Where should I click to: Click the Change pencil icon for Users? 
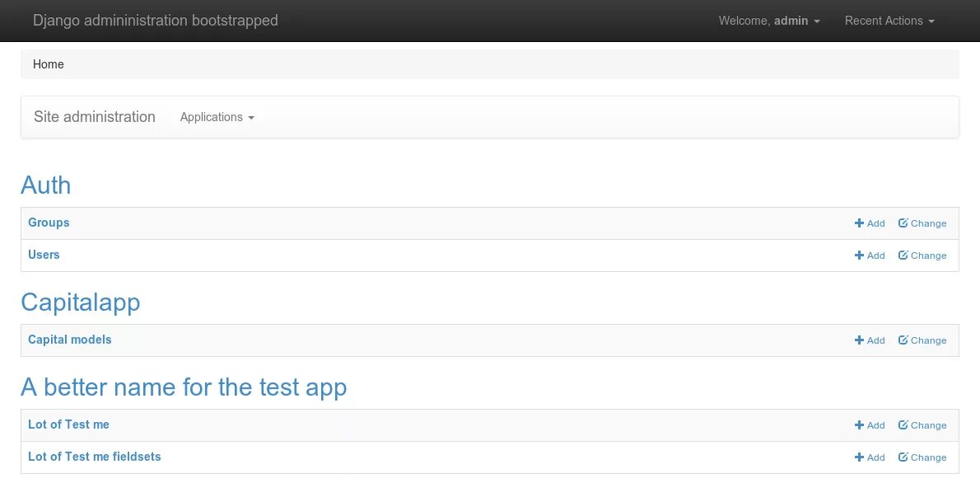[x=903, y=256]
